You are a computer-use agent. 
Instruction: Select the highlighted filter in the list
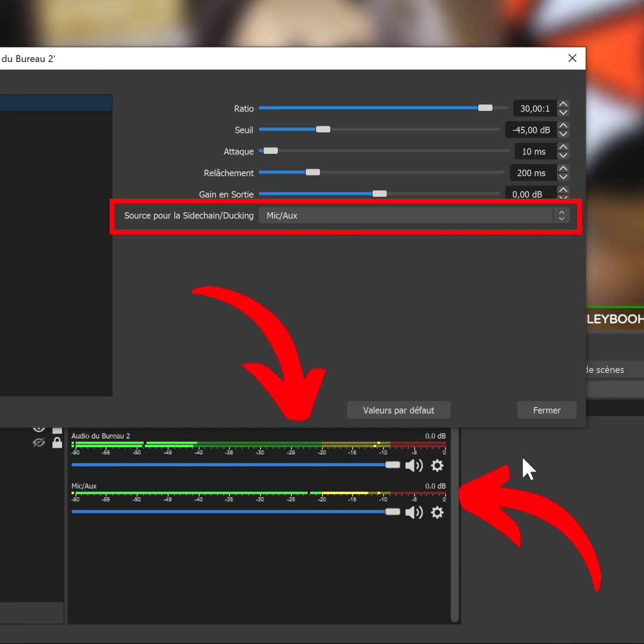(x=56, y=103)
